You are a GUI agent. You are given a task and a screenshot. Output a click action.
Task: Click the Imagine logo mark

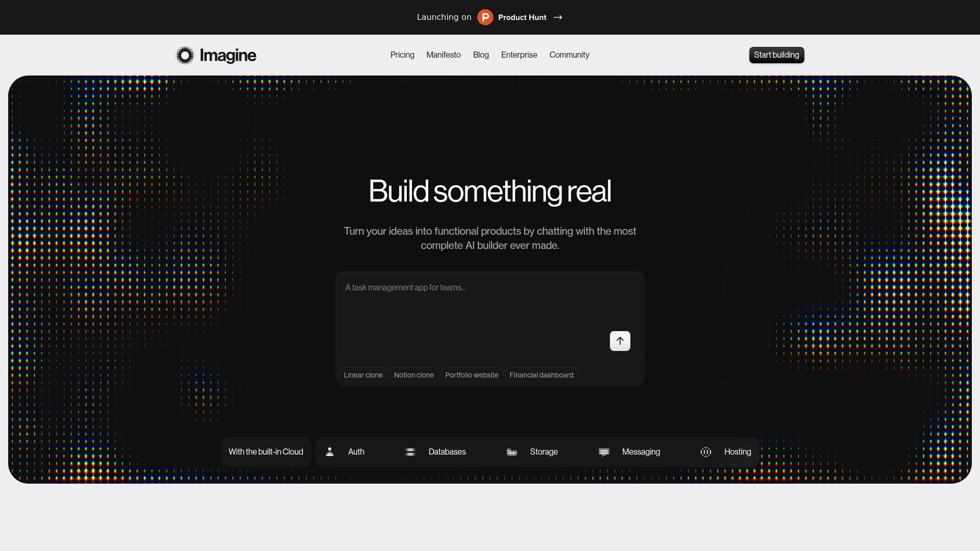pyautogui.click(x=185, y=55)
